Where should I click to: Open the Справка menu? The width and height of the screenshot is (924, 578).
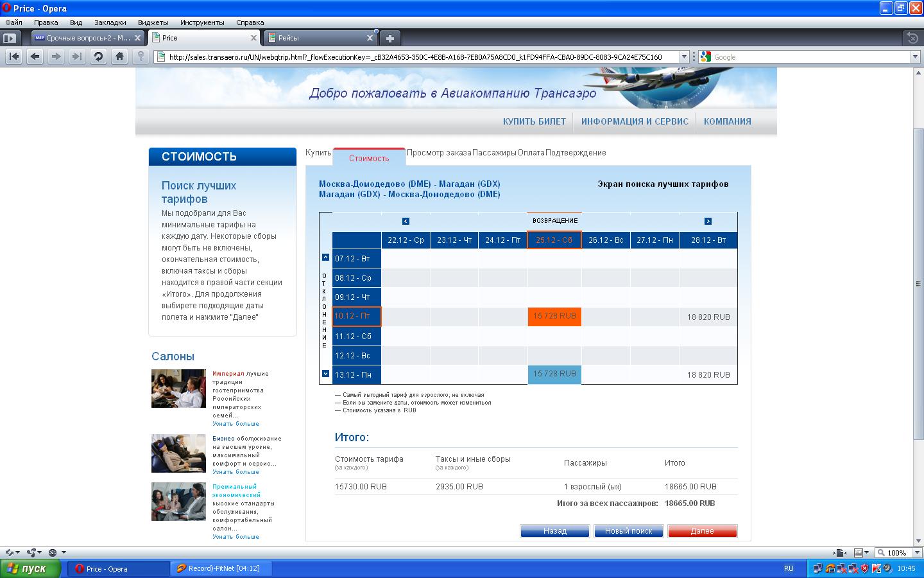click(250, 22)
